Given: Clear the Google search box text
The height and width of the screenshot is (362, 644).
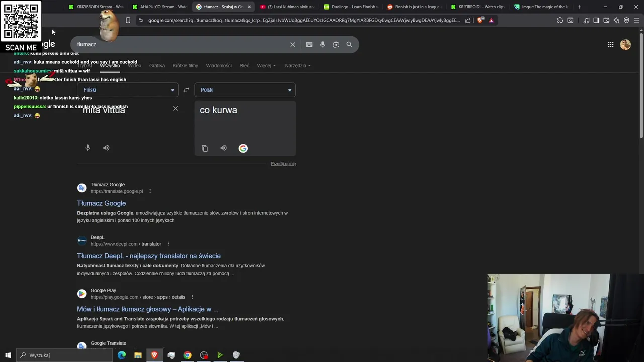Looking at the screenshot, I should pos(293,44).
